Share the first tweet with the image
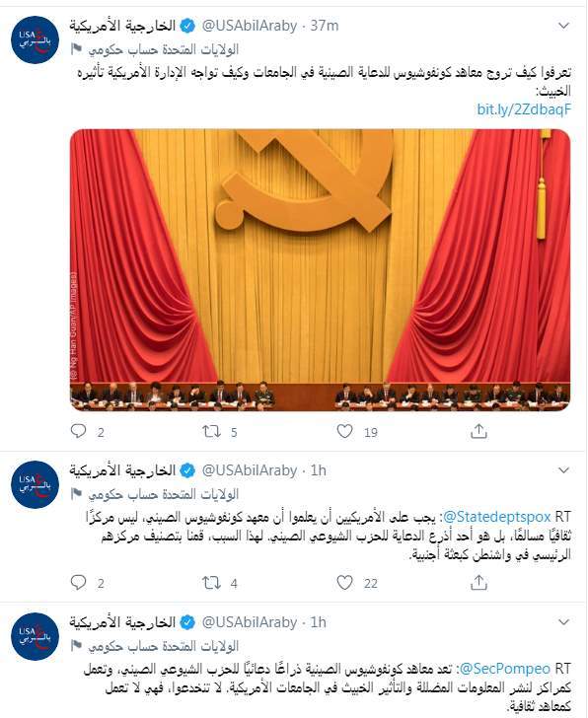The height and width of the screenshot is (718, 588). tap(478, 431)
